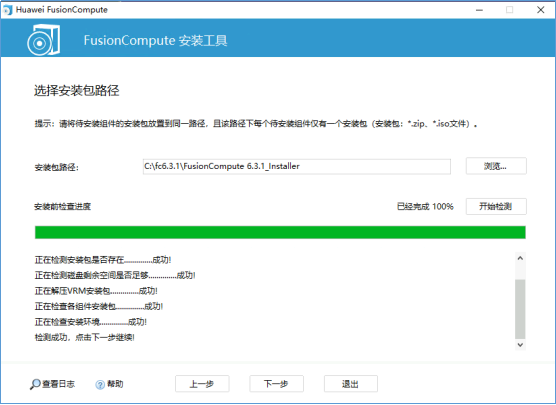
Task: Click the log line 正在检测安装包是否存在
Action: pyautogui.click(x=103, y=260)
